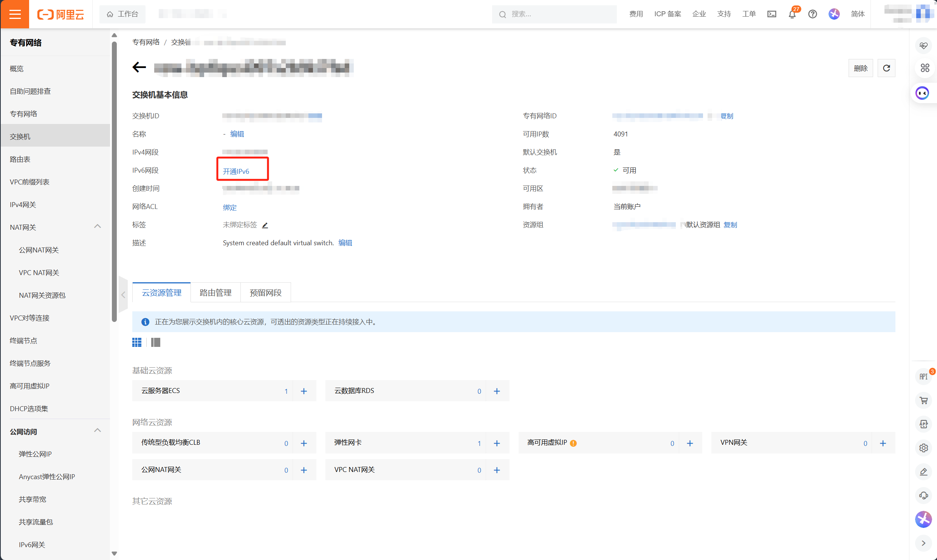Image resolution: width=937 pixels, height=560 pixels.
Task: Collapse the left sidebar with the arrow handle
Action: (x=123, y=295)
